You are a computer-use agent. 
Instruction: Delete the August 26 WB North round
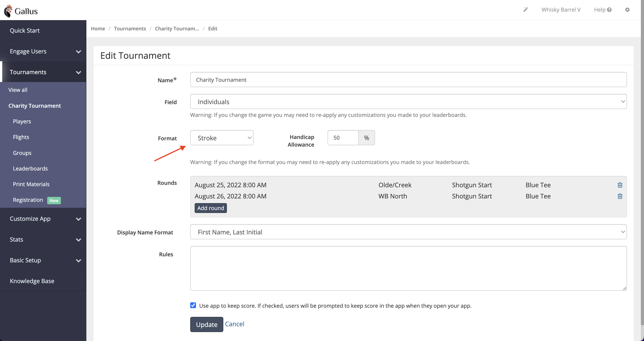tap(620, 196)
